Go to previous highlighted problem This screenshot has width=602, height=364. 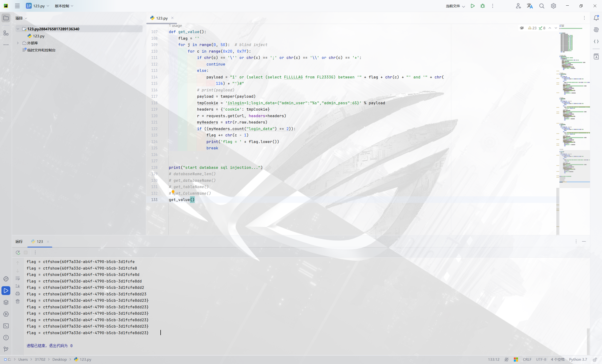tap(550, 28)
